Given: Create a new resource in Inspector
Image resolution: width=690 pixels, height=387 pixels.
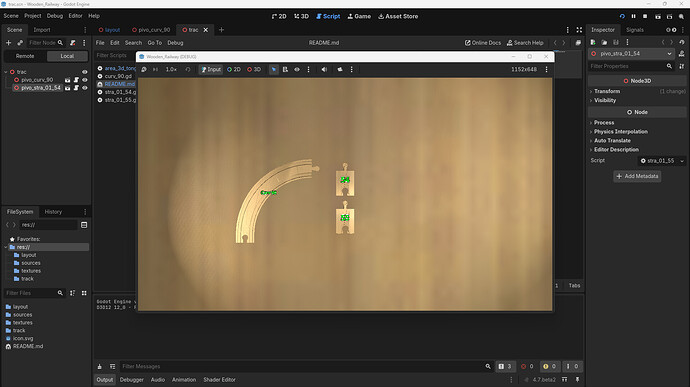Looking at the screenshot, I should click(x=593, y=42).
